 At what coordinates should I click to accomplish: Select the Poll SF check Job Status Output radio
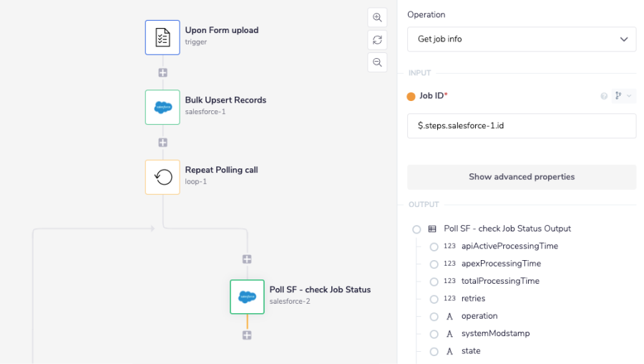416,229
